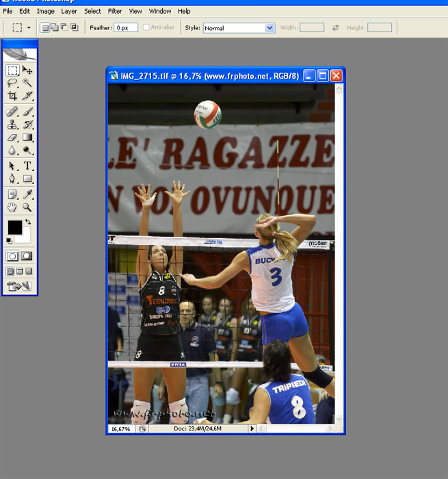Click Jump to ImageReady button
Screen dimensions: 448x479
19,286
